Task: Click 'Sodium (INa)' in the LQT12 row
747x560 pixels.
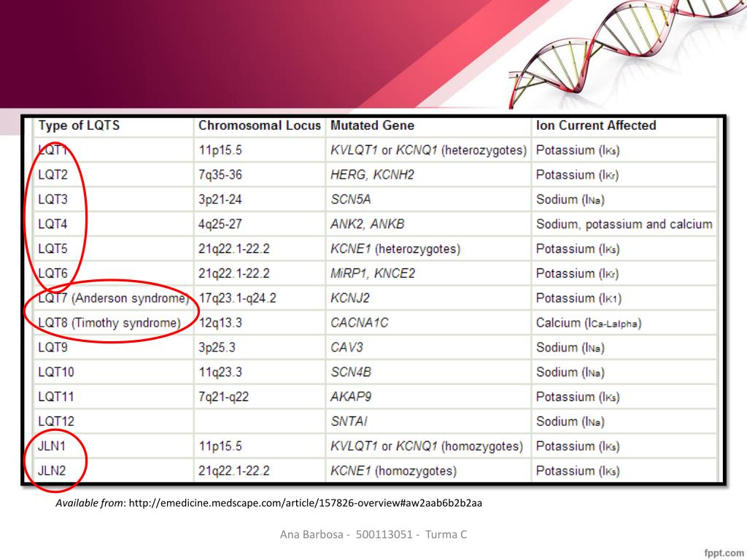Action: [570, 421]
